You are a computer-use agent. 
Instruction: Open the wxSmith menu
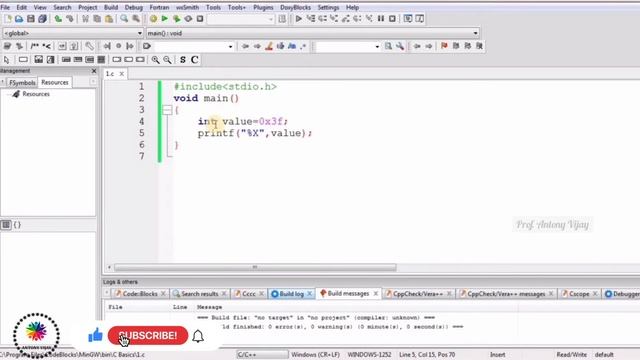pos(187,7)
